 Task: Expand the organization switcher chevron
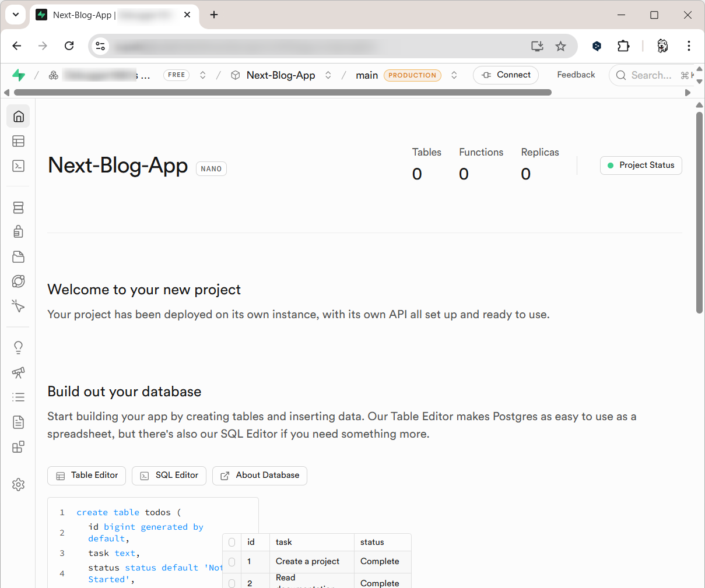(x=203, y=75)
